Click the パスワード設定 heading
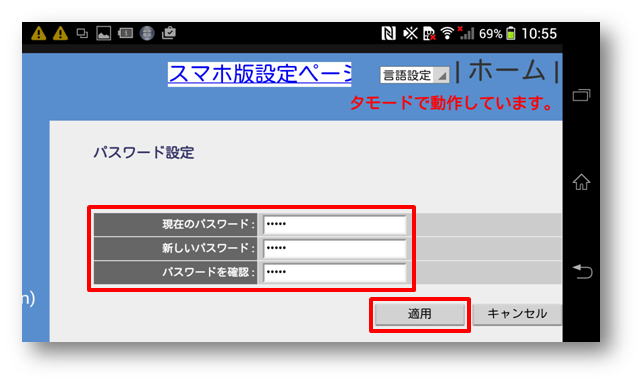 (144, 153)
